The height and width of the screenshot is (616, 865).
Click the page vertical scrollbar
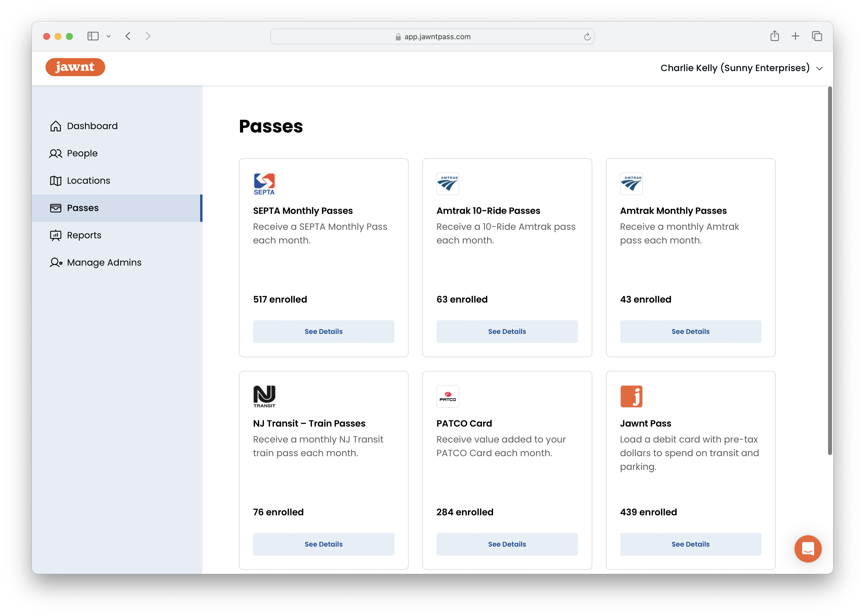pos(830,270)
